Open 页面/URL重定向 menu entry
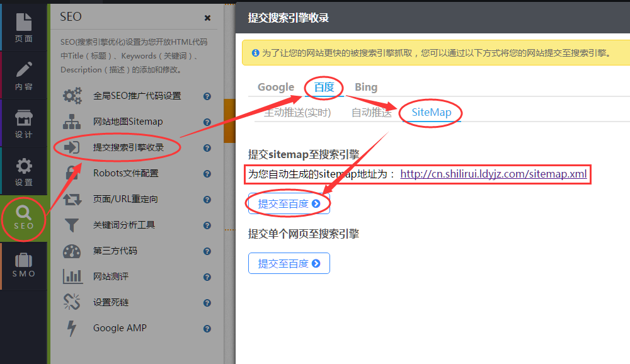The image size is (630, 364). pyautogui.click(x=125, y=199)
